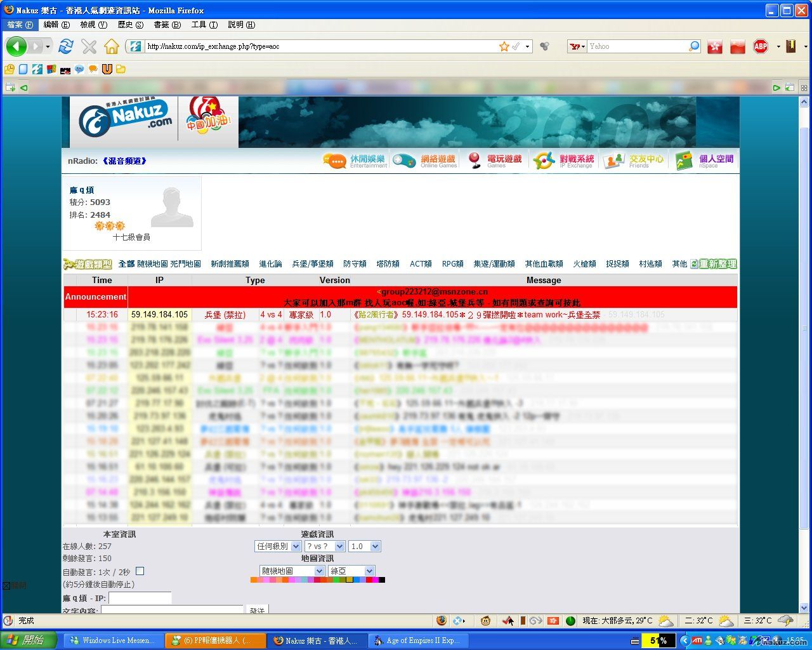Bookmark this page with the star icon
This screenshot has width=812, height=650.
504,46
